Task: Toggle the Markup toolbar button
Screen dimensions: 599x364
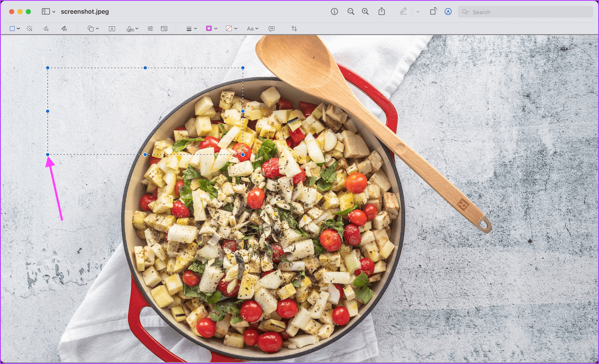Action: [448, 12]
